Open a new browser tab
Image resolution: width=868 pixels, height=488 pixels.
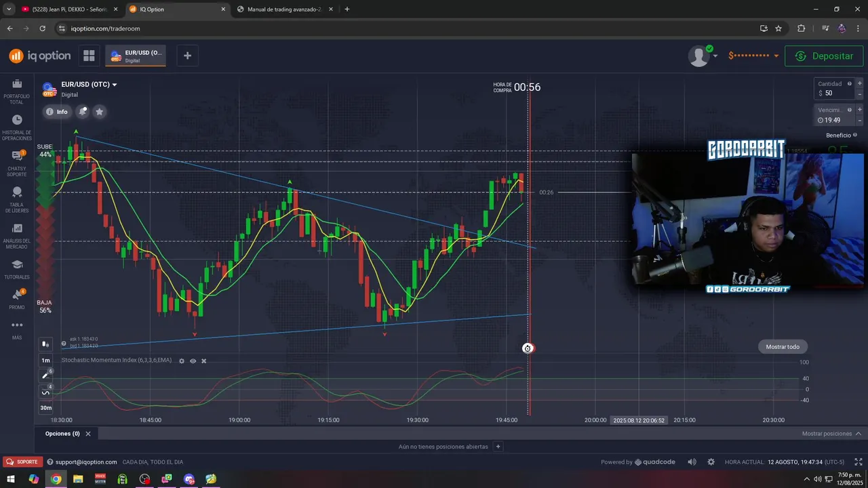coord(347,9)
